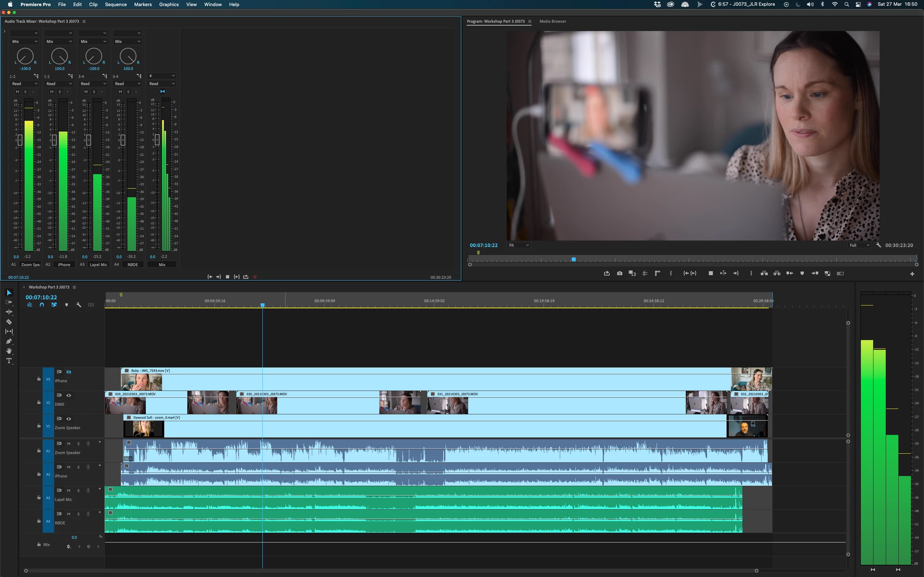Open the Fit zoom level dropdown
The image size is (924, 577).
tap(519, 245)
